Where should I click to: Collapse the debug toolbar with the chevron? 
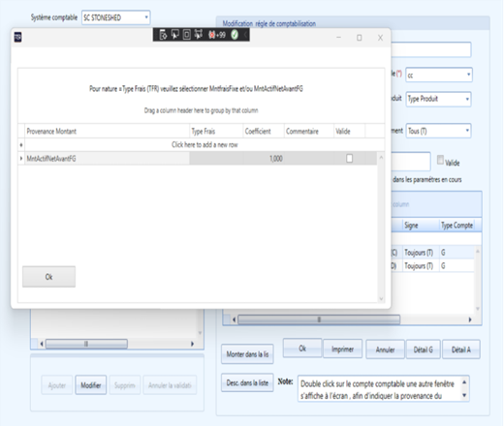[245, 35]
